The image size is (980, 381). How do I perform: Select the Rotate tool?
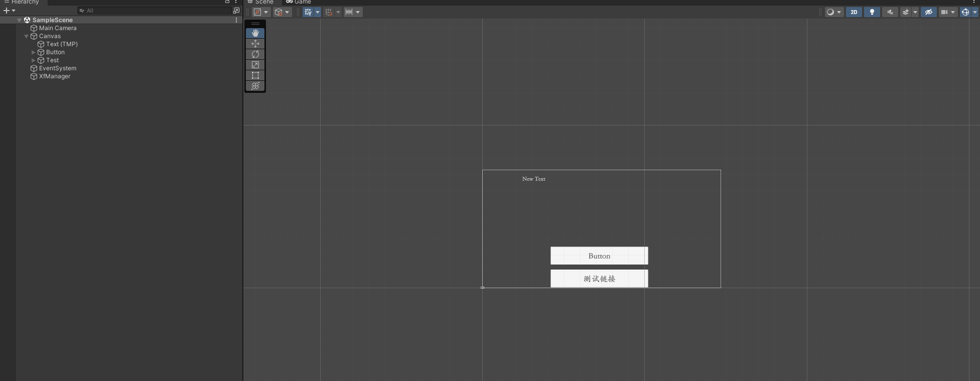click(x=255, y=54)
